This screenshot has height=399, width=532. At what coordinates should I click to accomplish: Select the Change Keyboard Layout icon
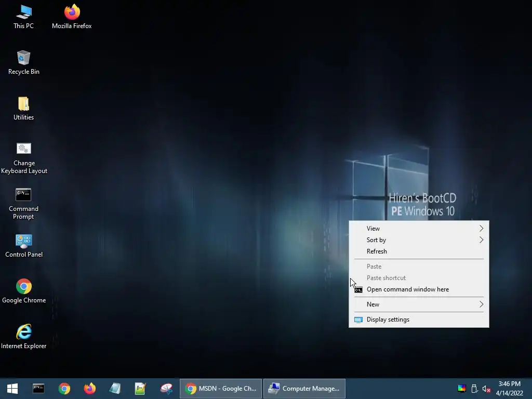(x=24, y=158)
